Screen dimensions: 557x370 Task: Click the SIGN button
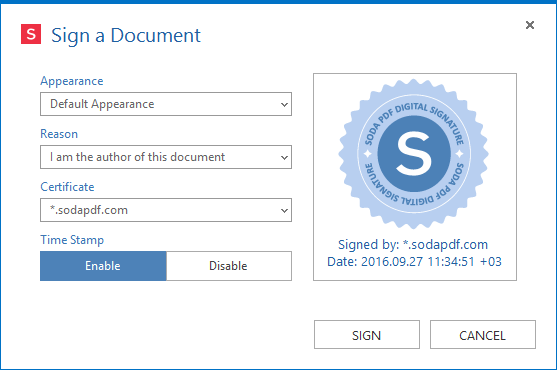[x=367, y=335]
